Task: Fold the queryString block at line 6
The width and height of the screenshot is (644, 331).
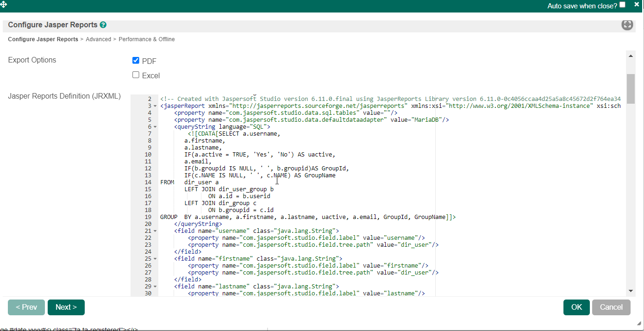Action: click(x=155, y=127)
